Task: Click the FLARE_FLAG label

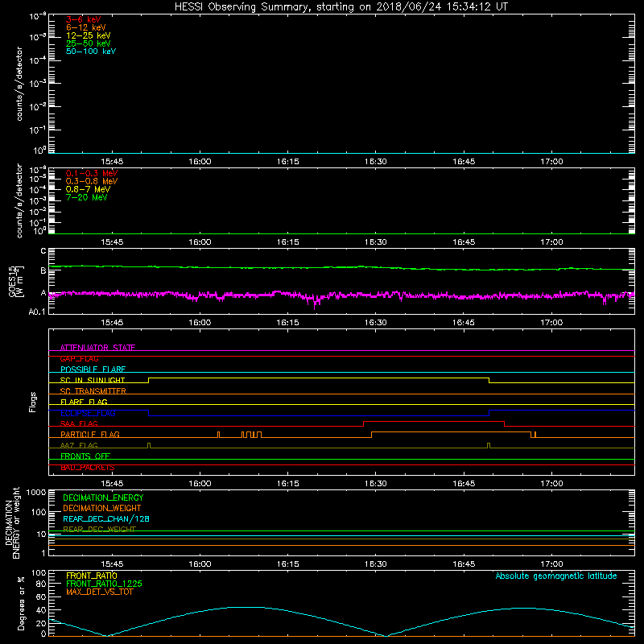Action: coord(84,402)
